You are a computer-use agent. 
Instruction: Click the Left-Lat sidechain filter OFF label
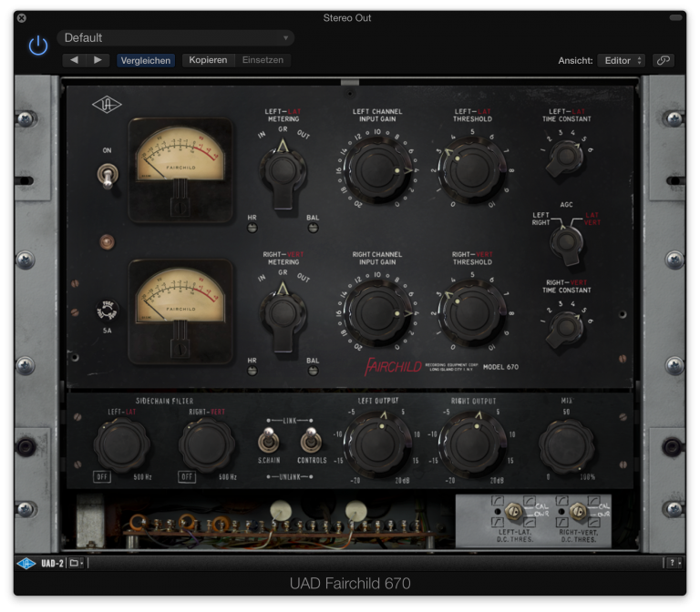tap(102, 476)
